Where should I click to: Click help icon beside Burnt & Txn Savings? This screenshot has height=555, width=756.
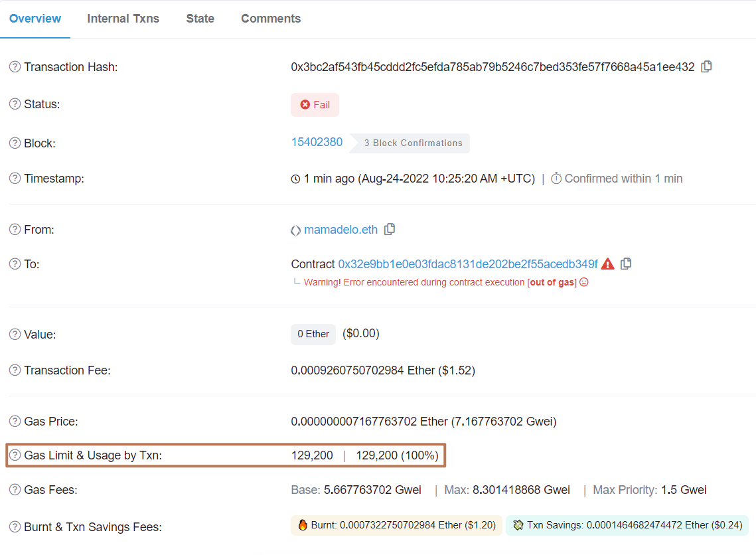point(15,527)
